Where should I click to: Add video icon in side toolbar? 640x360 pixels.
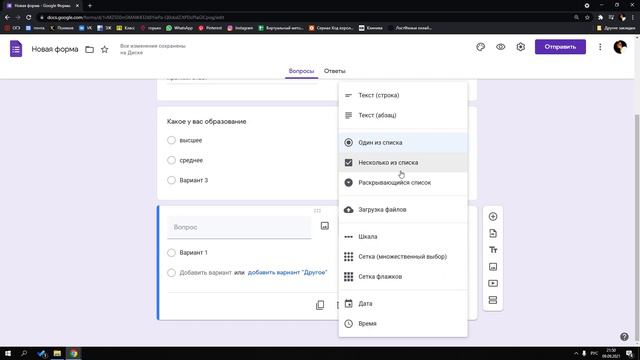tap(493, 283)
